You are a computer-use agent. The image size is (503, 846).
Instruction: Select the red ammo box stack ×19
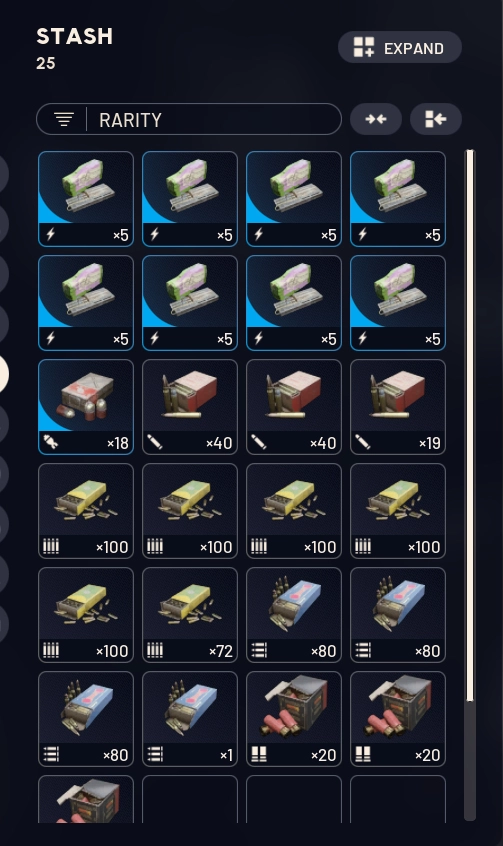398,407
